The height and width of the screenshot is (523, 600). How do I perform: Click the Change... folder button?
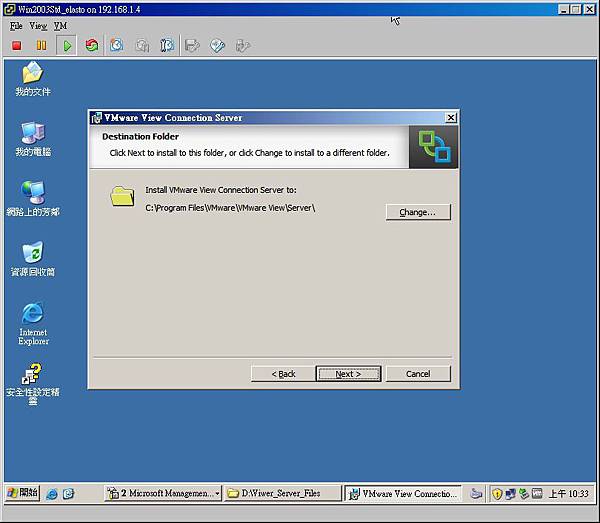[x=418, y=212]
